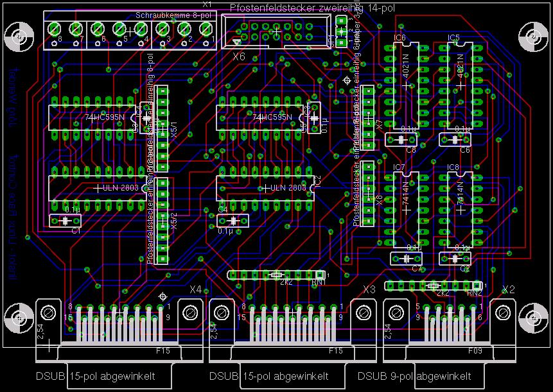Select the X6 14-pin header connector
This screenshot has height=392, width=553.
coord(276,32)
